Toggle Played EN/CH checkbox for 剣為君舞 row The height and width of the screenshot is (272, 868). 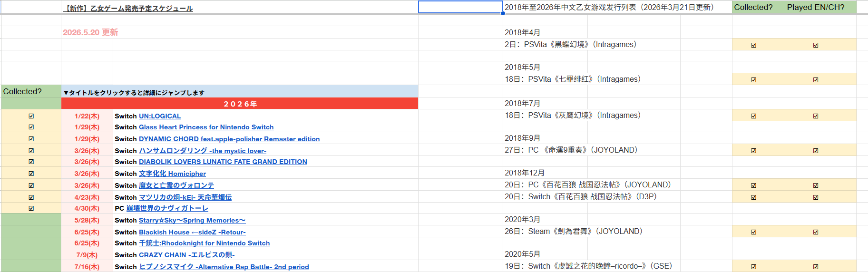[816, 232]
